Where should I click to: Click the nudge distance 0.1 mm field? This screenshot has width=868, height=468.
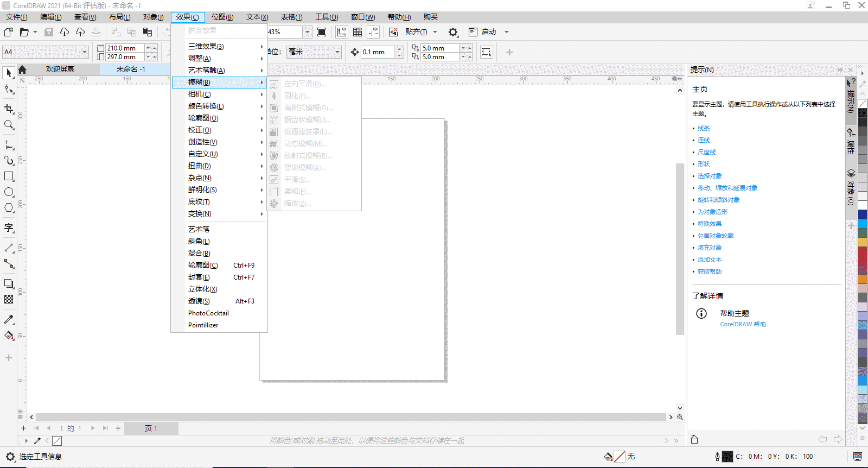tap(378, 52)
